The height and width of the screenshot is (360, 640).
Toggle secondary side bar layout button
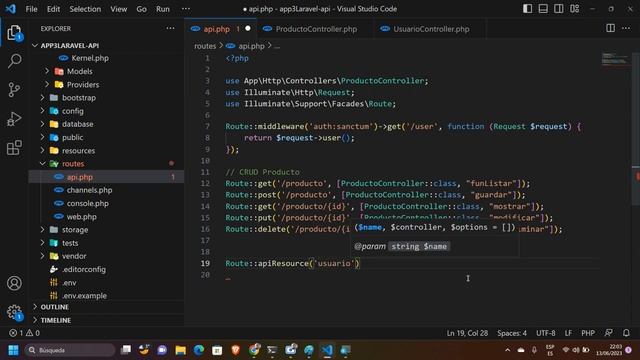(558, 9)
